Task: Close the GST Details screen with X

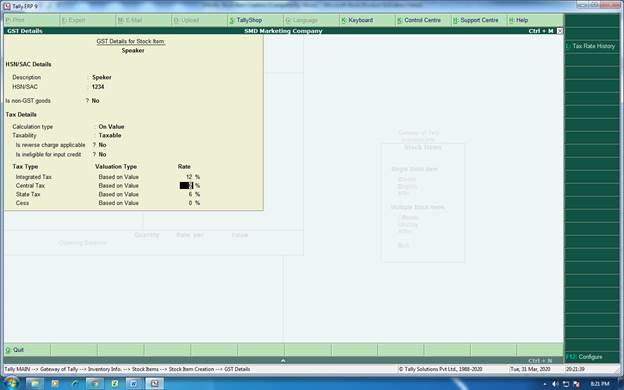Action: click(x=560, y=31)
